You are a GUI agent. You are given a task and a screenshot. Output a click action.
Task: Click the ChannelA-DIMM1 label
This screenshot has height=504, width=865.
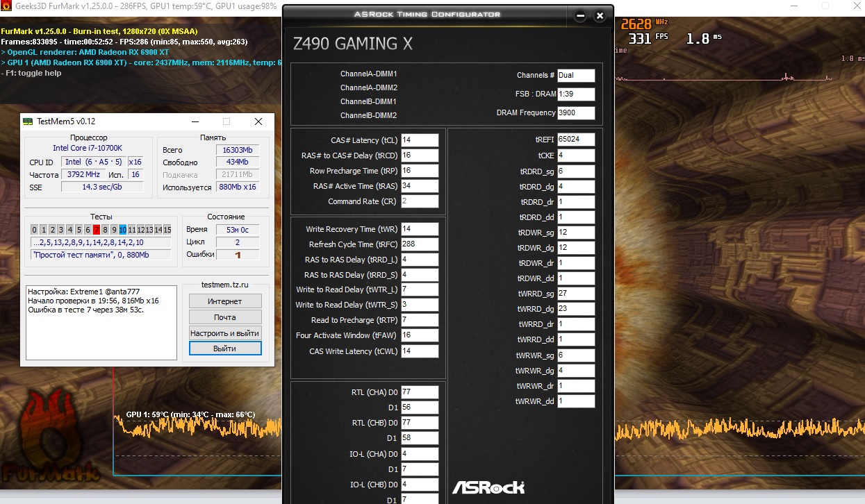368,74
